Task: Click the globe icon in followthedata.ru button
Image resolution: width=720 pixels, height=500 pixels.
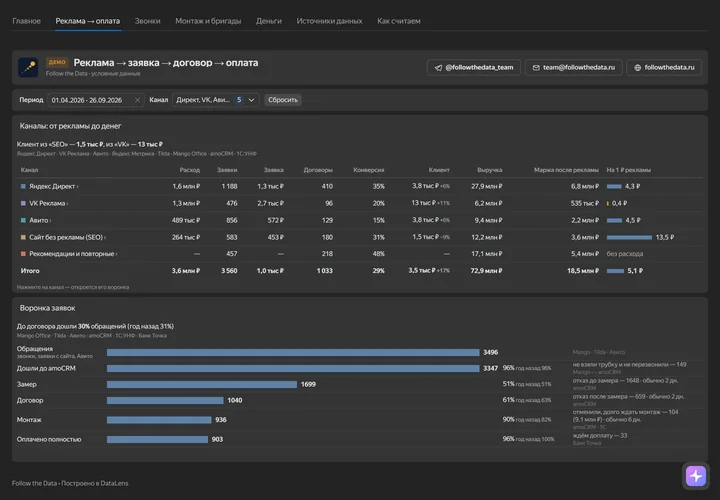Action: click(x=637, y=67)
